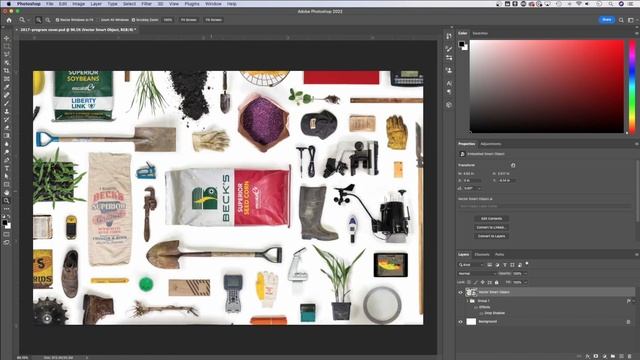
Task: Select the Blur tool
Action: tap(7, 144)
